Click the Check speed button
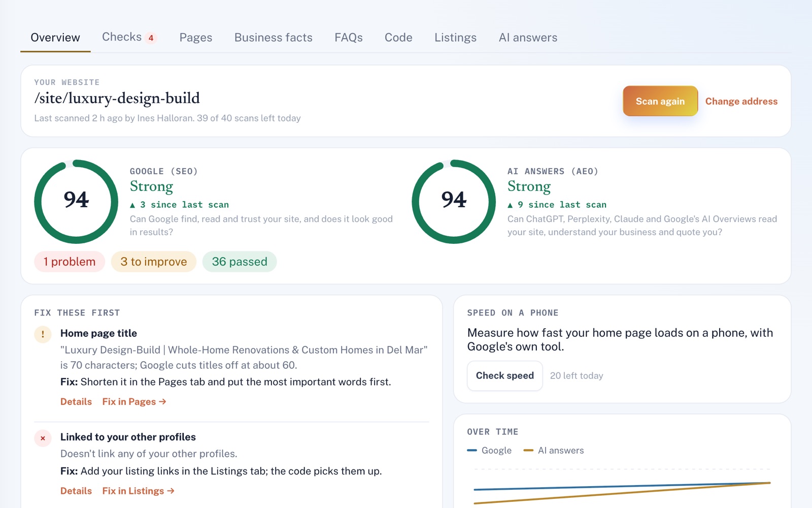 coord(505,375)
